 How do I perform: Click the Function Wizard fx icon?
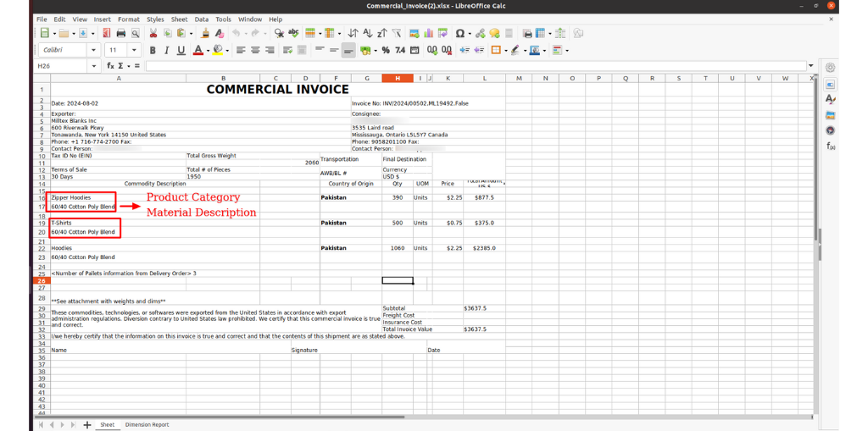pyautogui.click(x=110, y=66)
